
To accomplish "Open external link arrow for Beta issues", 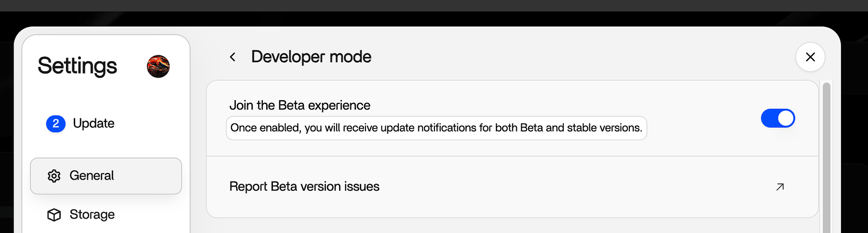I will [x=780, y=187].
